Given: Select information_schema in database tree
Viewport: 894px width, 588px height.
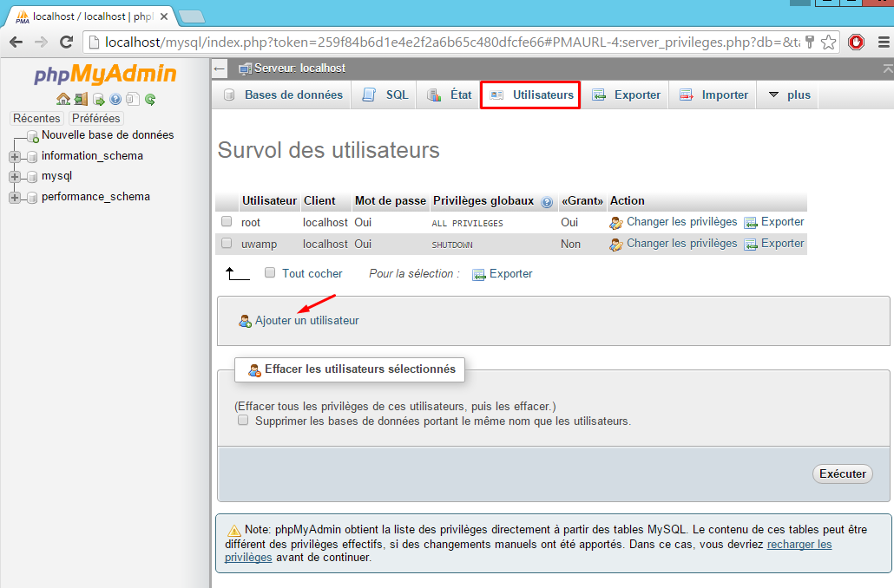Looking at the screenshot, I should click(92, 156).
